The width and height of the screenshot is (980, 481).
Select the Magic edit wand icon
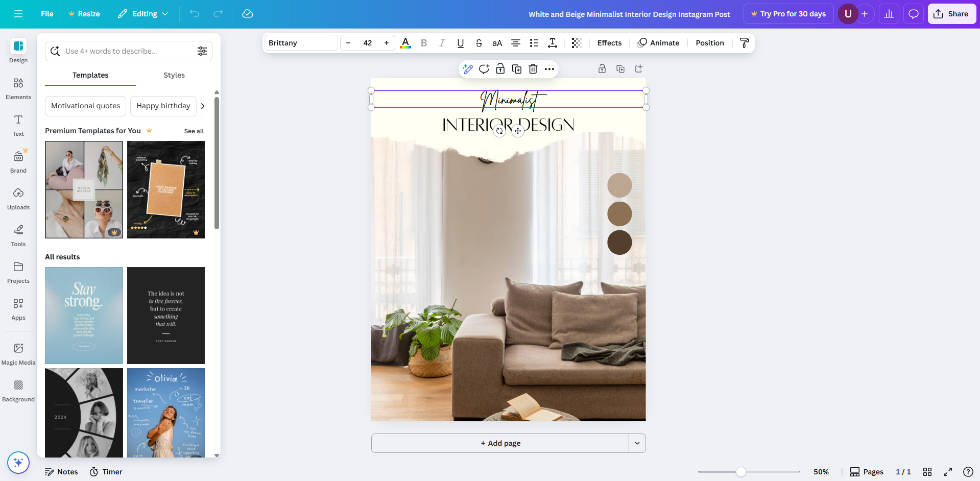coord(467,69)
